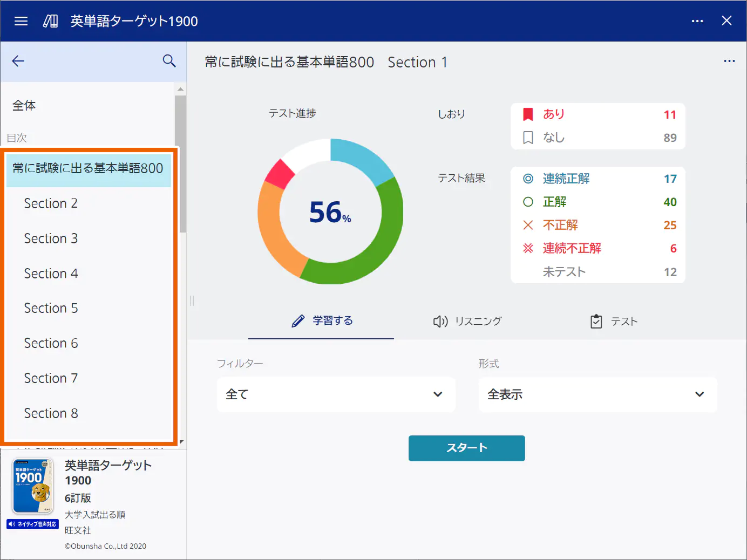
Task: Open Section 7 in contents
Action: tap(89, 378)
